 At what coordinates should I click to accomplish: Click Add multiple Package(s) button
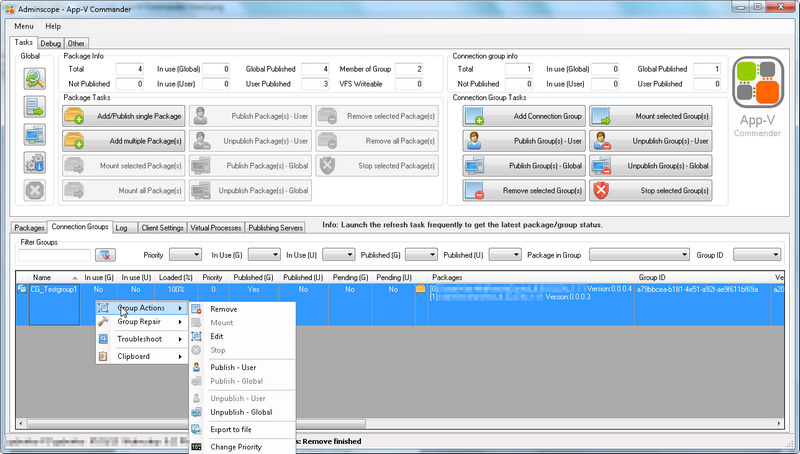(x=123, y=141)
